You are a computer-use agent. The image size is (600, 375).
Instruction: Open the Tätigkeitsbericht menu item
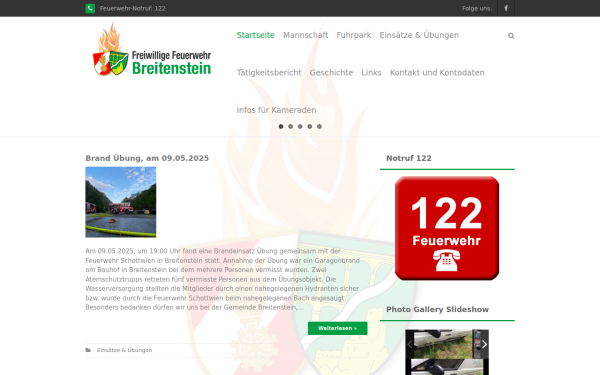pos(269,73)
